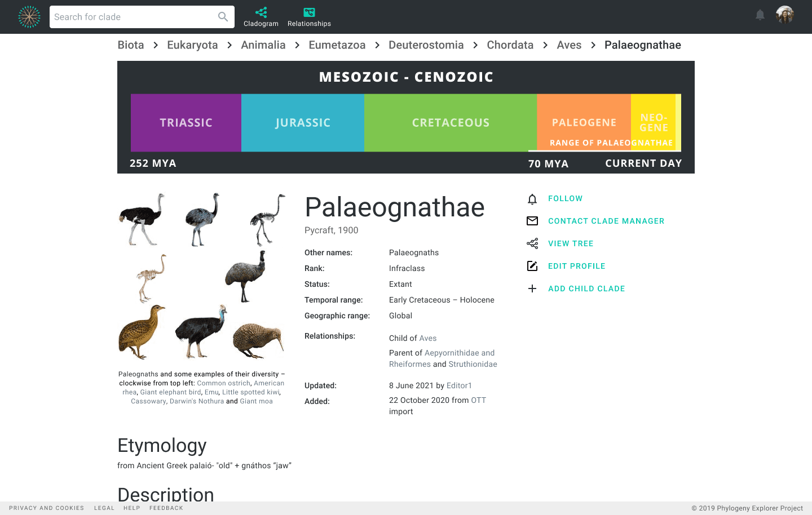Click the Contact Clade Manager envelope icon
Viewport: 812px width, 515px height.
point(532,221)
